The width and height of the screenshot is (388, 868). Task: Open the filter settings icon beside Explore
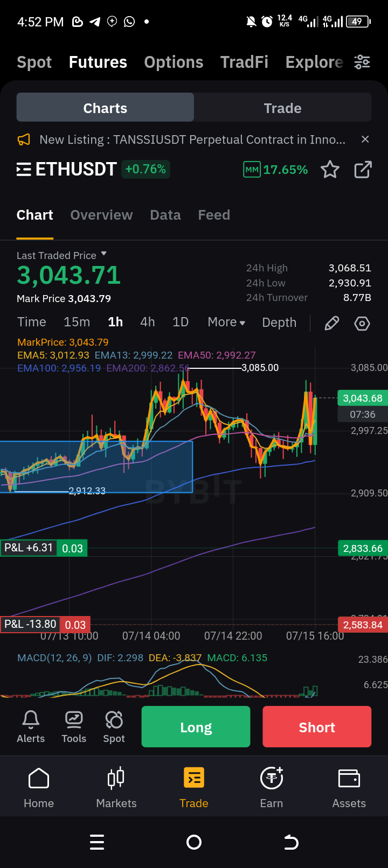(x=362, y=62)
